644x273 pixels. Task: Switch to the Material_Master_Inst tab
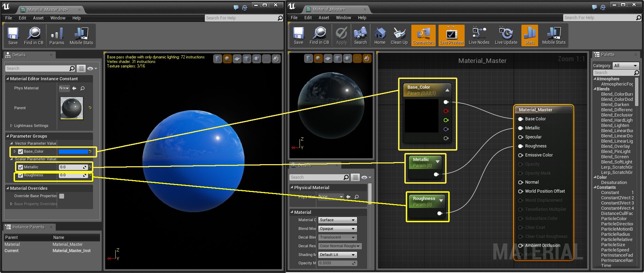point(48,10)
